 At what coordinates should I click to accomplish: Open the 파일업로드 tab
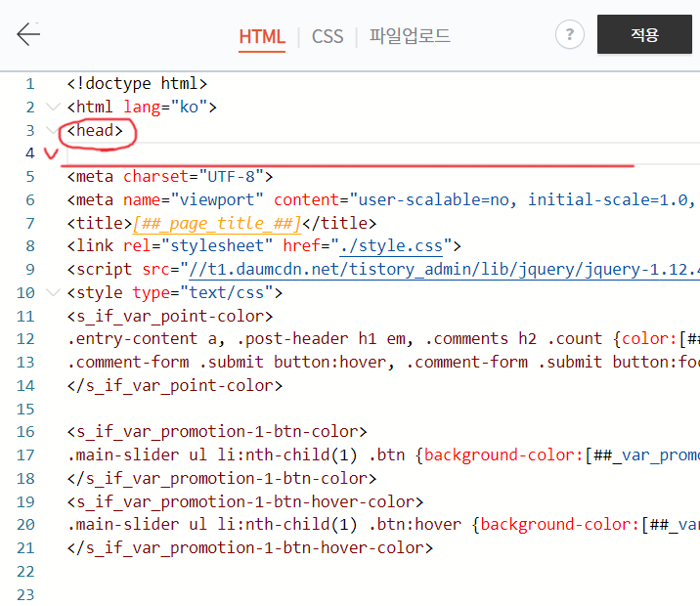click(410, 36)
